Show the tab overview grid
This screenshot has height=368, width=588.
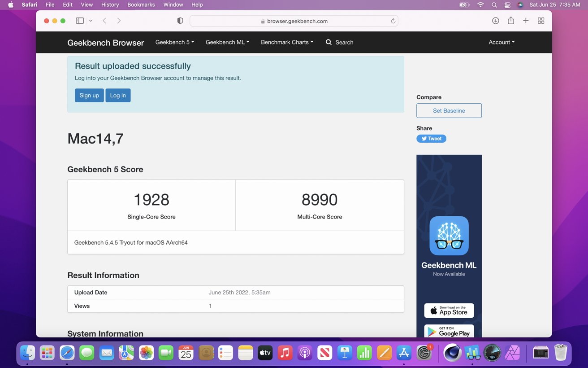[x=541, y=21]
